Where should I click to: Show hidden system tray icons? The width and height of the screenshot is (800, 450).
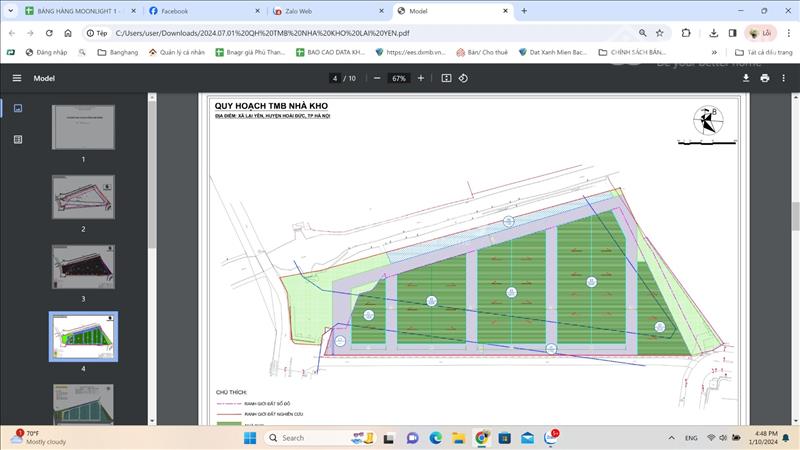coord(671,438)
